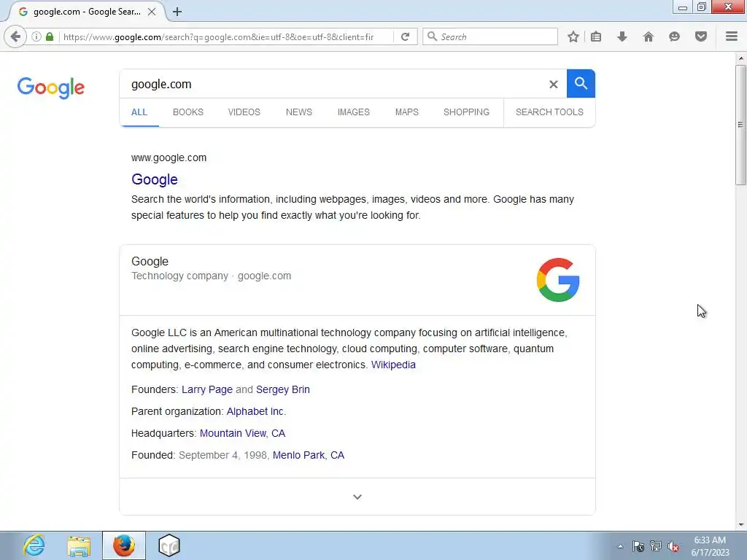Switch to the MAPS tab
The height and width of the screenshot is (560, 747).
407,112
